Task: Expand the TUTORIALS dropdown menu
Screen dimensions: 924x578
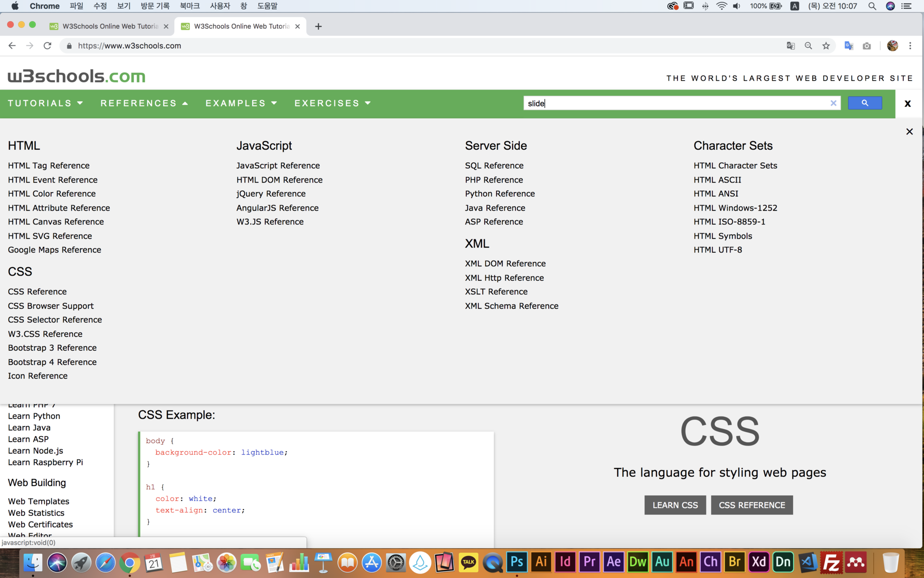Action: (45, 103)
